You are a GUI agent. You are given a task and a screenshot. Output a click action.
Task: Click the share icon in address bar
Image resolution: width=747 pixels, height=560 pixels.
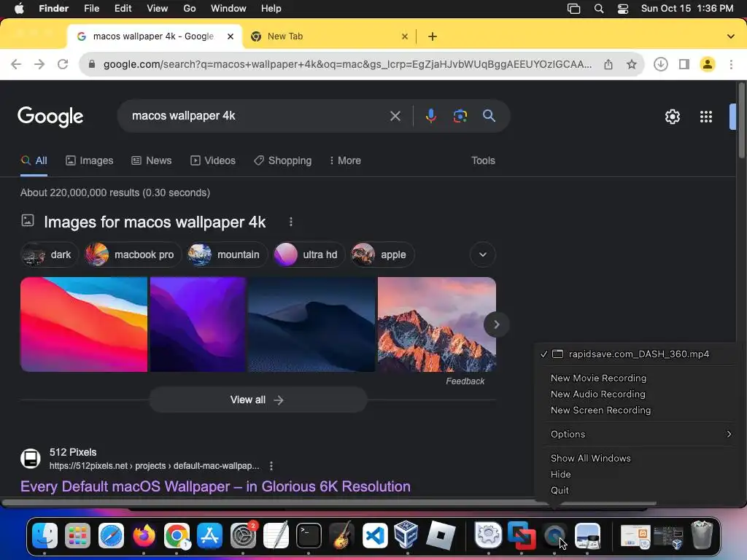pyautogui.click(x=608, y=64)
